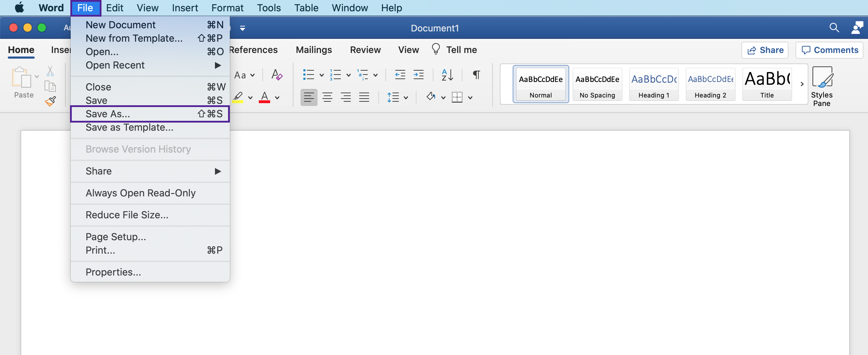Click the Paste clipboard icon
This screenshot has height=355, width=868.
(21, 77)
